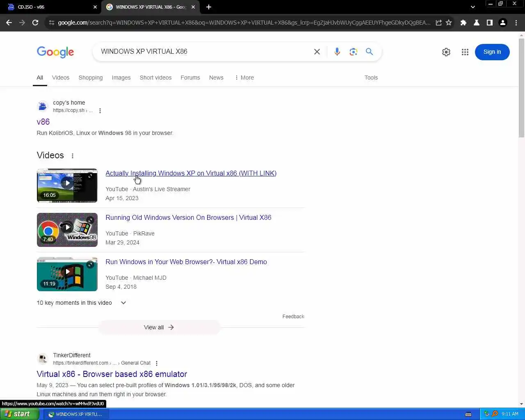Click View all videos button
Viewport: 525px width, 420px height.
pyautogui.click(x=159, y=327)
